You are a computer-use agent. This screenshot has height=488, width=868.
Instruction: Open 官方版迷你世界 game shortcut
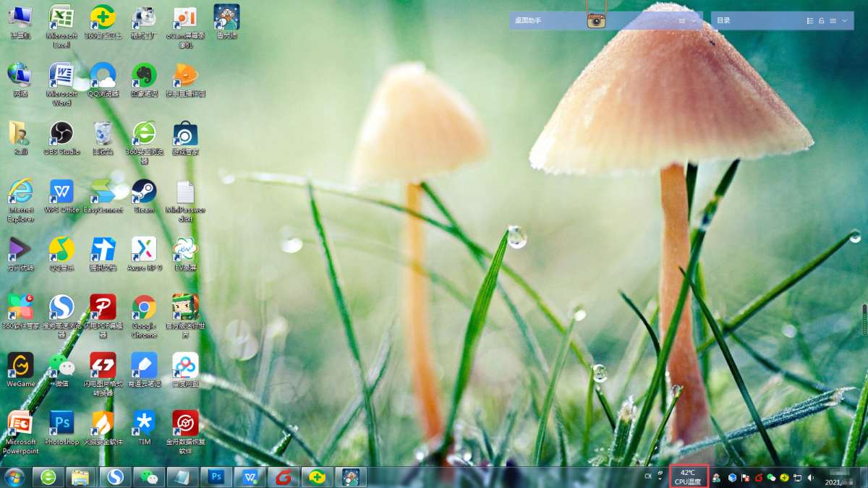click(185, 317)
